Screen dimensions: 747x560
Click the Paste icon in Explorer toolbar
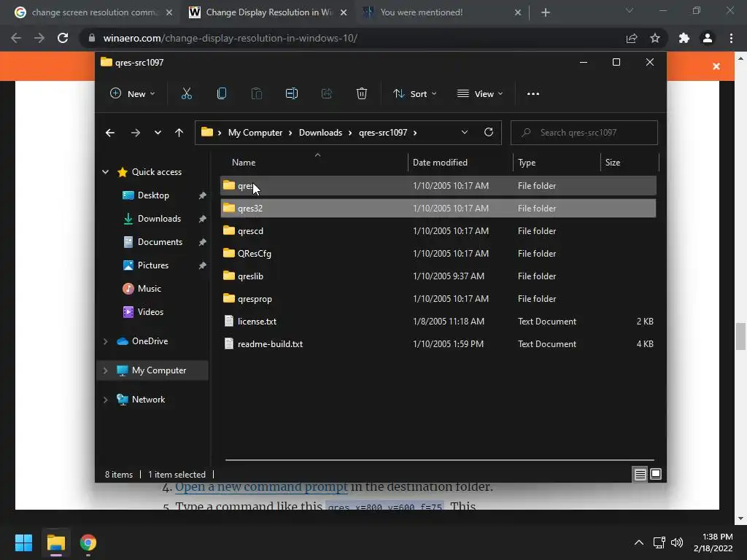(x=256, y=94)
